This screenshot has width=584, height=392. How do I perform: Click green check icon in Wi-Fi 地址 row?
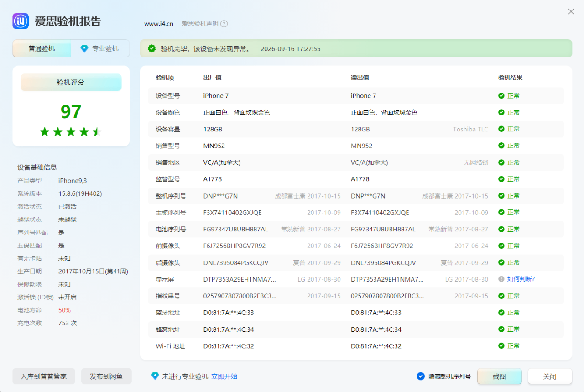[x=501, y=346]
